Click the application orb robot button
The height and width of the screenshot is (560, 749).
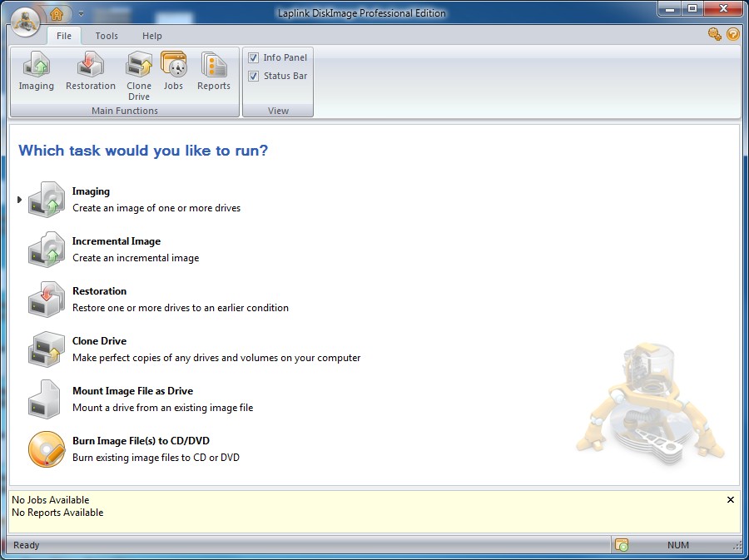25,22
